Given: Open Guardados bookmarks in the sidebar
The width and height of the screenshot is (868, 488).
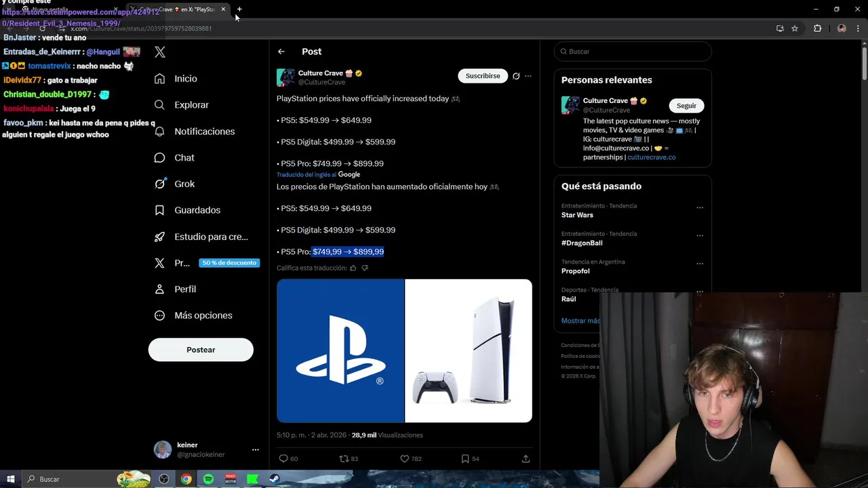Looking at the screenshot, I should click(187, 210).
